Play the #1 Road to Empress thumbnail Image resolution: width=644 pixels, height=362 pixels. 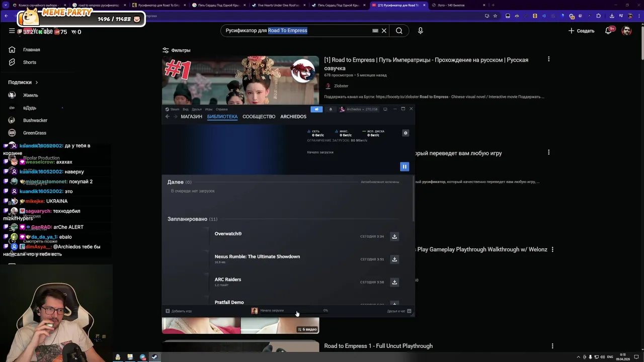(x=240, y=80)
